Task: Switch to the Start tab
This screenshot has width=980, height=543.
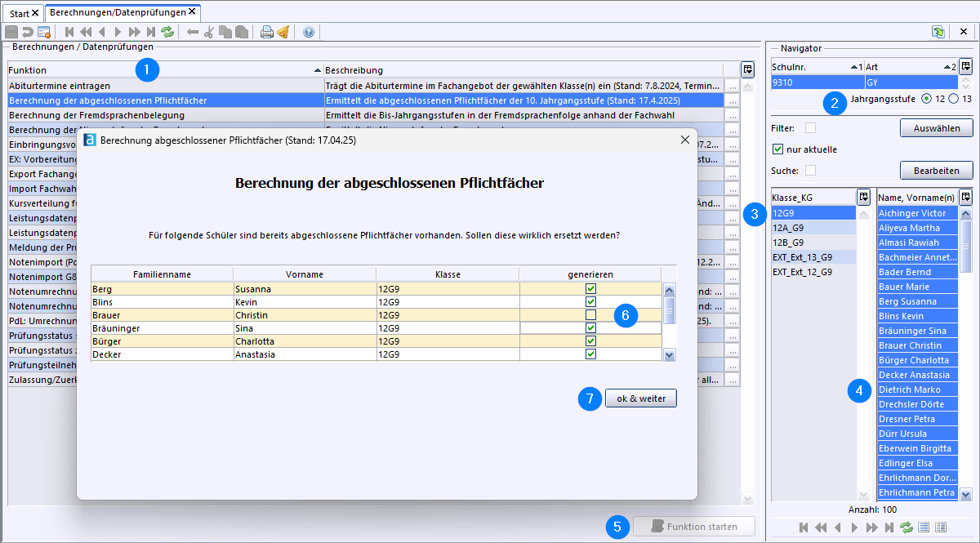Action: pyautogui.click(x=20, y=13)
